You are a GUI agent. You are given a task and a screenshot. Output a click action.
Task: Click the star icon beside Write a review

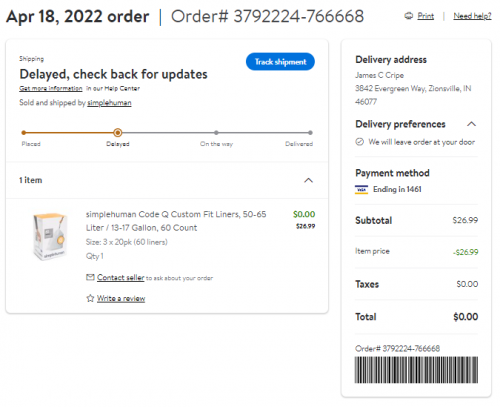pos(90,298)
